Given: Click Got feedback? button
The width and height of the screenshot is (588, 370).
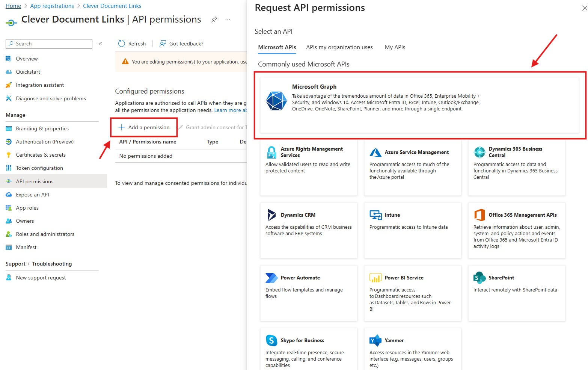Looking at the screenshot, I should tap(181, 44).
